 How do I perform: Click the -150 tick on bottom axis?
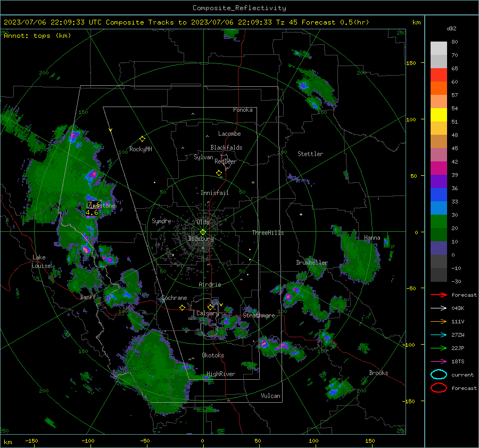point(31,441)
